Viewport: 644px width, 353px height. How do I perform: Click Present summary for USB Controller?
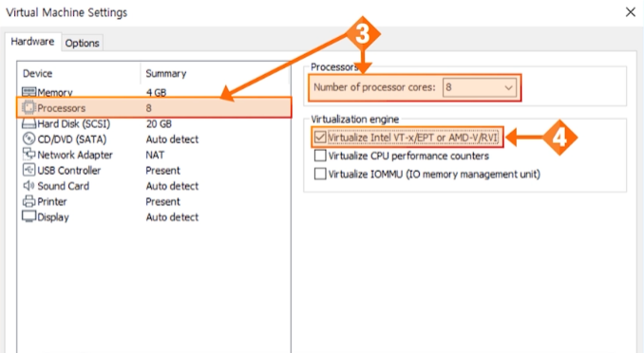click(162, 171)
